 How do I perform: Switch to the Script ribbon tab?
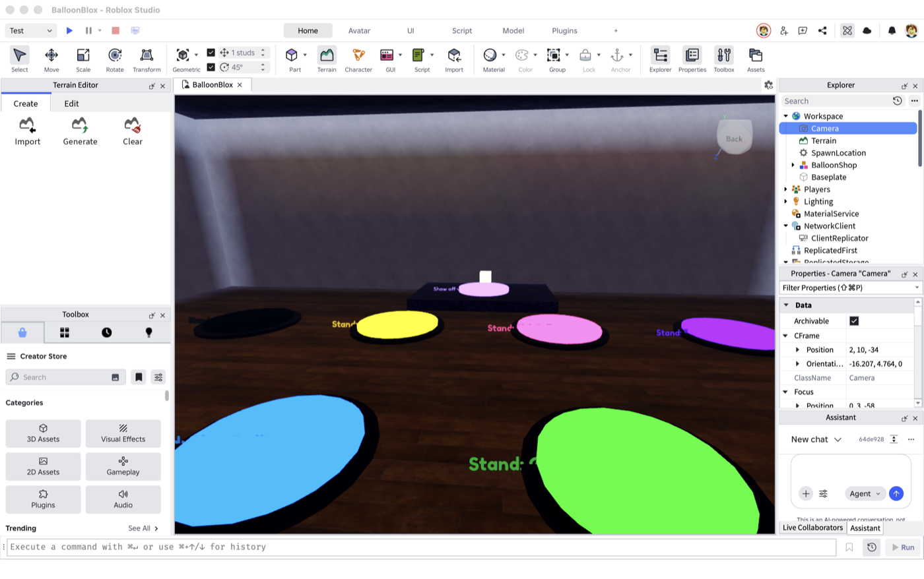[x=462, y=31]
